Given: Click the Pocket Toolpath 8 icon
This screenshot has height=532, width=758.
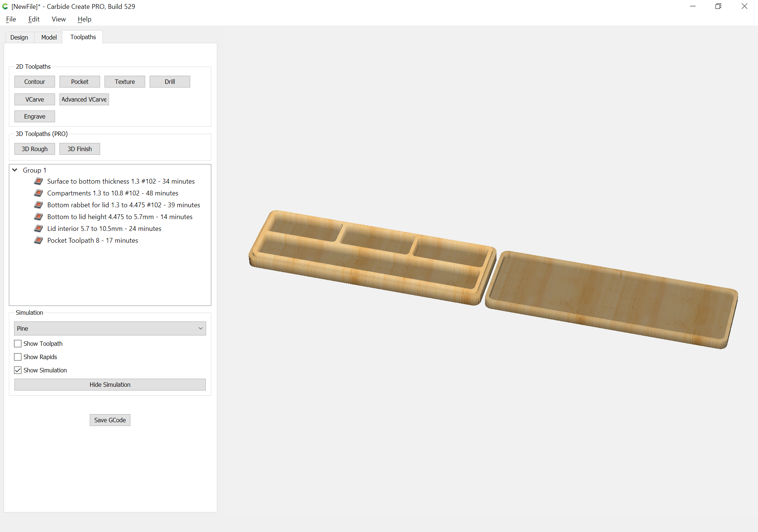Looking at the screenshot, I should pos(38,240).
